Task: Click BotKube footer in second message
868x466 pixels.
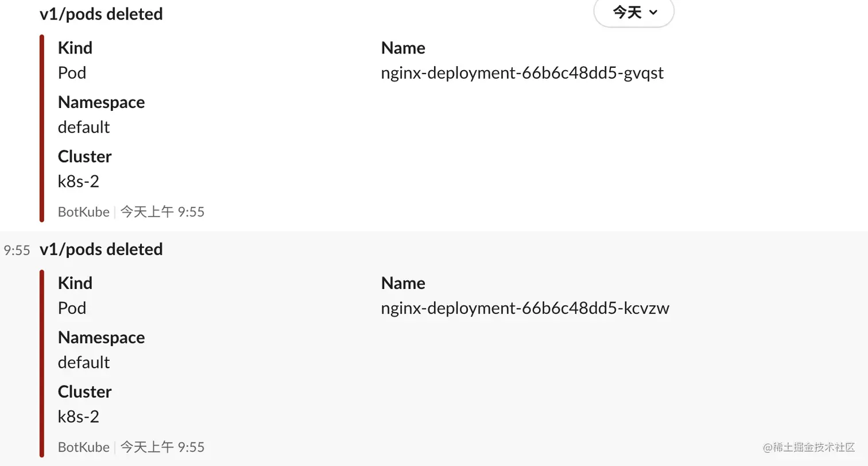Action: [x=83, y=447]
